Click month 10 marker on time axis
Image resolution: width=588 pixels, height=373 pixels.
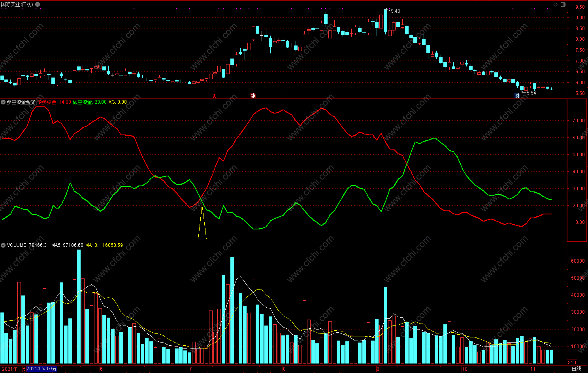click(x=465, y=369)
